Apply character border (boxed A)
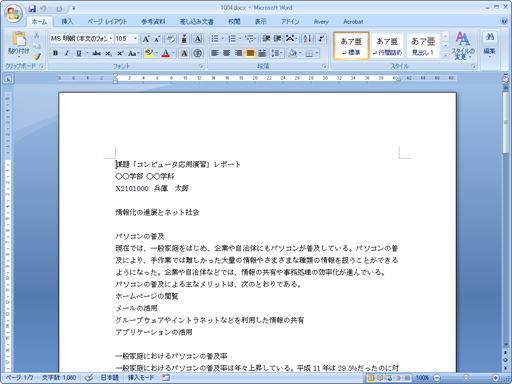 pos(198,39)
